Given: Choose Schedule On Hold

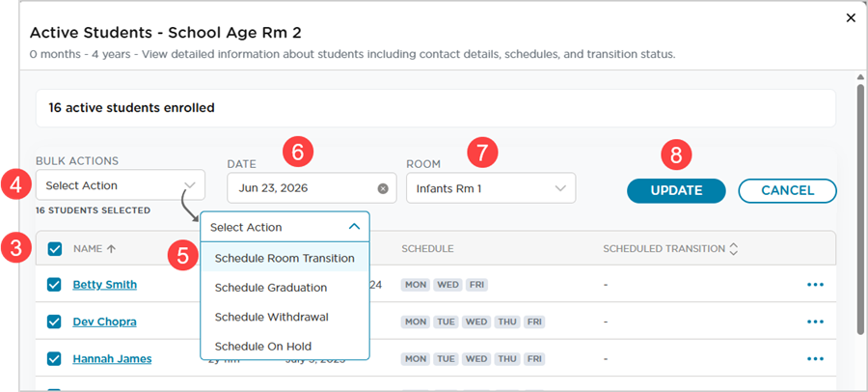Looking at the screenshot, I should point(285,347).
